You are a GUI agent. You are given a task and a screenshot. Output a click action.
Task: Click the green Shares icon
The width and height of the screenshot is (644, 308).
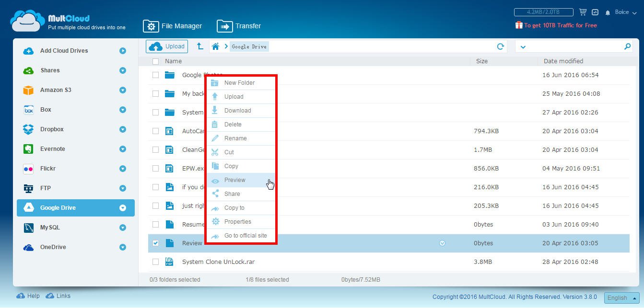coord(28,70)
